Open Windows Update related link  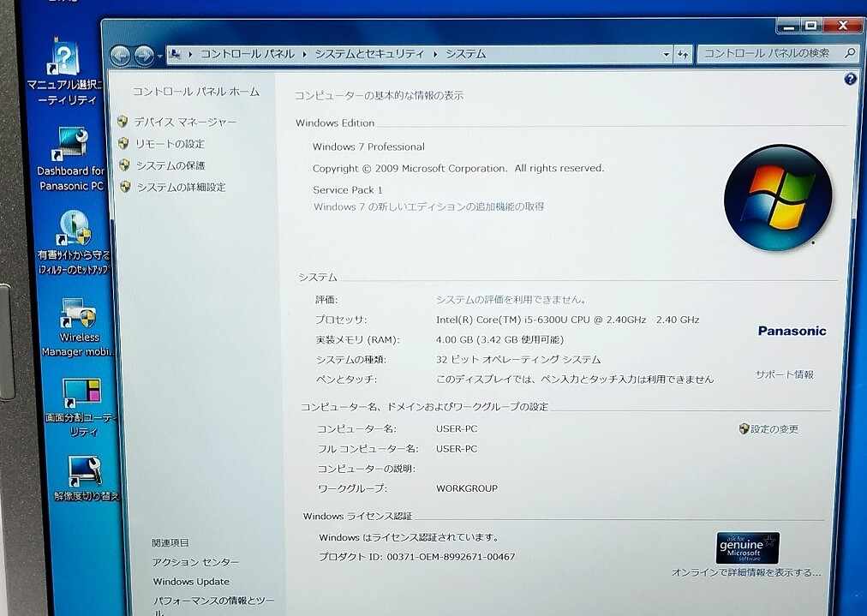(x=191, y=582)
